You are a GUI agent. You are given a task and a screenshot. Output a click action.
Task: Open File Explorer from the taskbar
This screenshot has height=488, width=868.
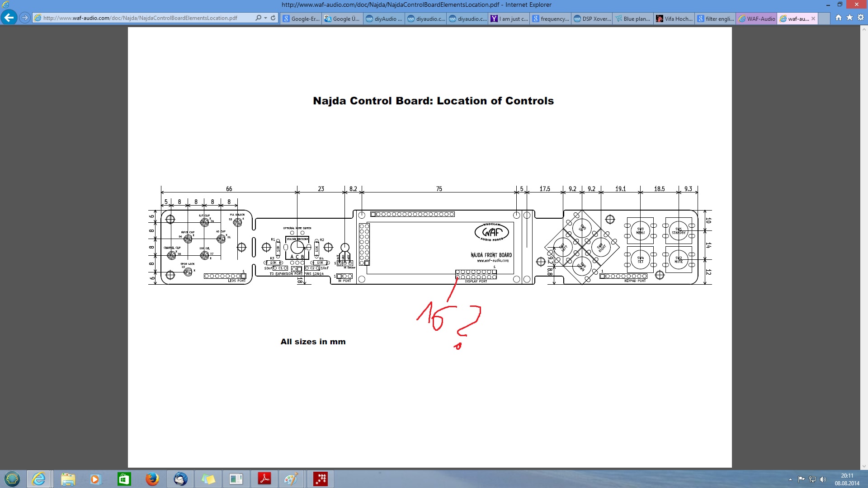[68, 479]
